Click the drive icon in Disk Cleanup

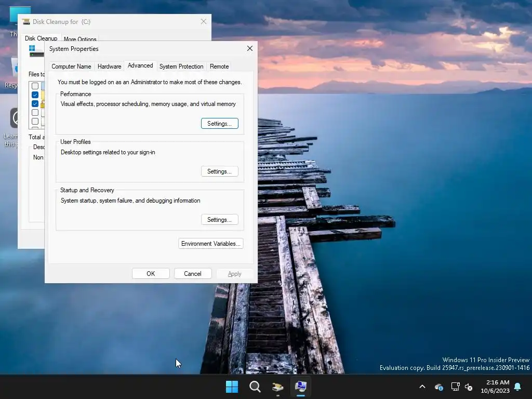[36, 51]
